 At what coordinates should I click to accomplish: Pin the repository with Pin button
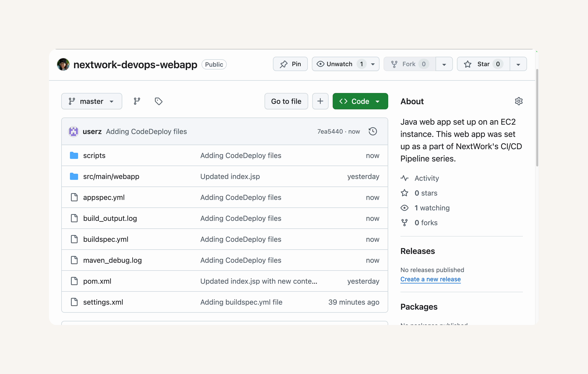pos(290,64)
